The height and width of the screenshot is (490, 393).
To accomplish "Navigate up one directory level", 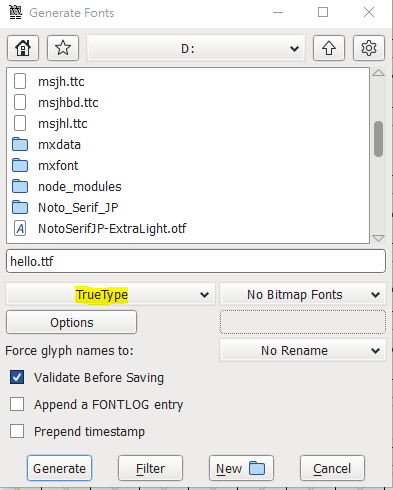I will 329,48.
